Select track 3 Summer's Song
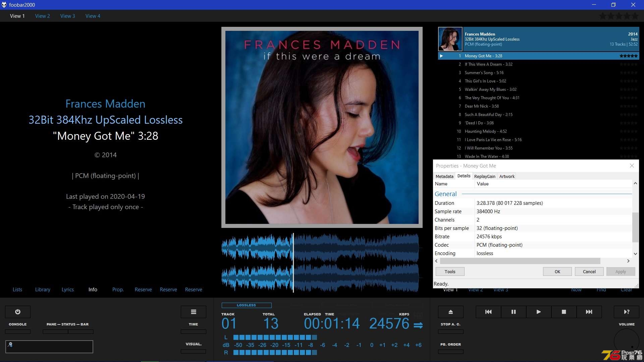The height and width of the screenshot is (362, 644). tap(539, 73)
